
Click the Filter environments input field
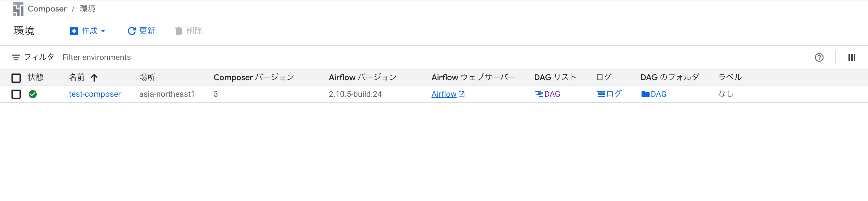(96, 57)
